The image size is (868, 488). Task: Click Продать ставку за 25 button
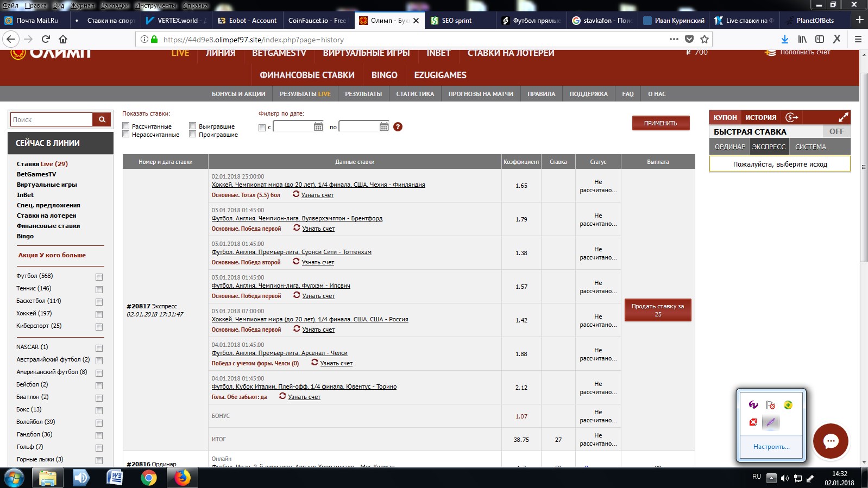tap(658, 310)
